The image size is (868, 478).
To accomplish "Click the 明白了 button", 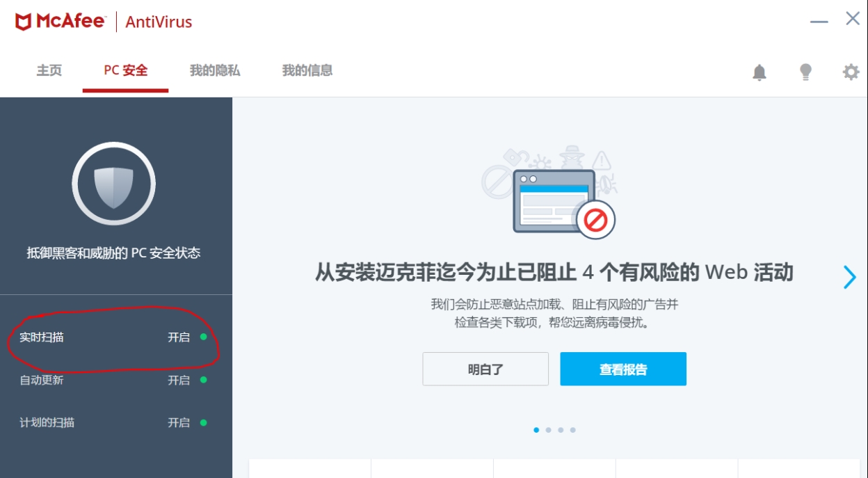I will [485, 369].
